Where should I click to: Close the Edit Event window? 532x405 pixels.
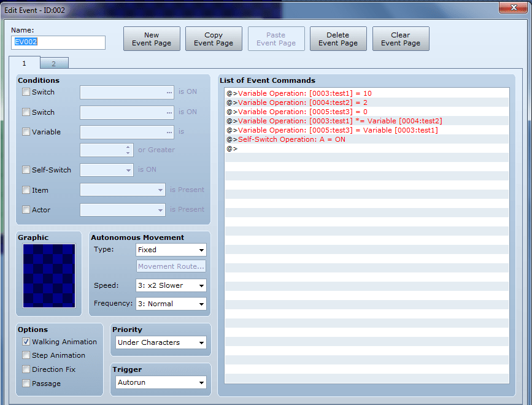tap(513, 7)
